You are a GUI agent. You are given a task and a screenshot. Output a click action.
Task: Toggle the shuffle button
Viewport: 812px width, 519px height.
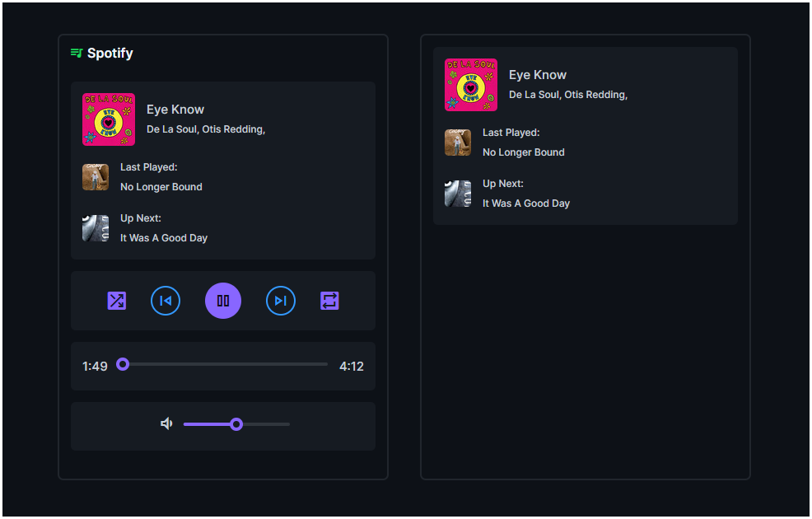[x=116, y=301]
